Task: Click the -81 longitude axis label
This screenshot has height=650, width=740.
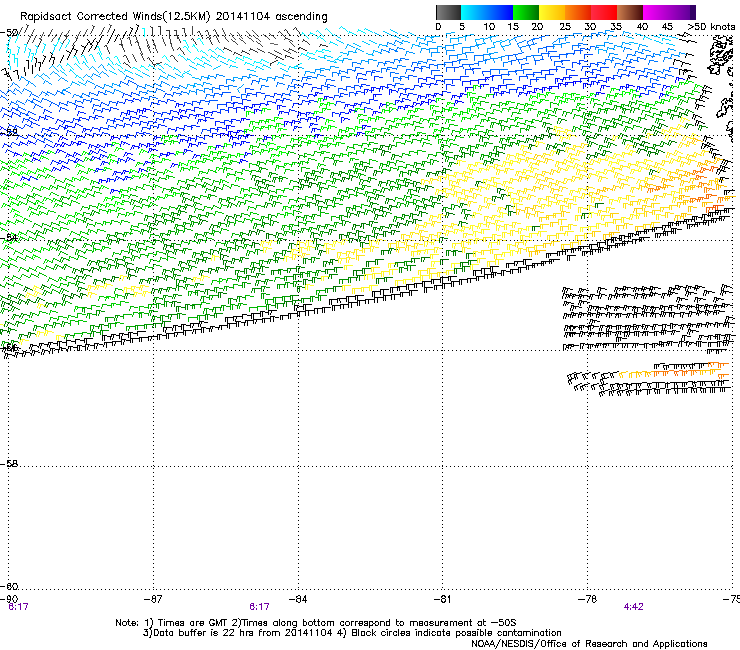Action: [442, 599]
